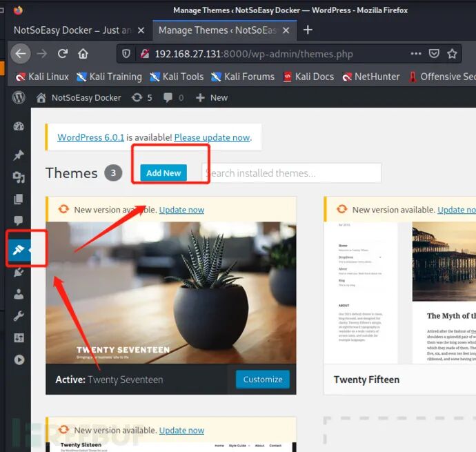Open the NetHunter bookmark
This screenshot has height=452, width=476.
point(370,77)
